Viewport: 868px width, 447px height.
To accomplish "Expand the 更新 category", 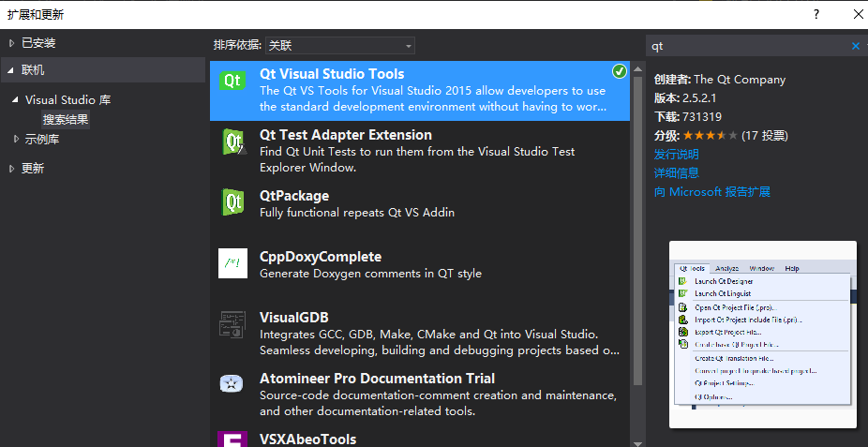I will coord(12,169).
